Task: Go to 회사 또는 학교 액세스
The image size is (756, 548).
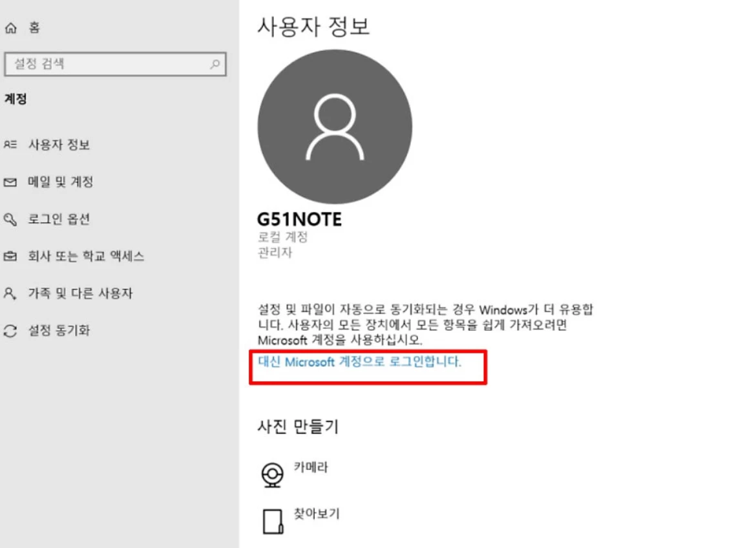Action: click(x=87, y=256)
